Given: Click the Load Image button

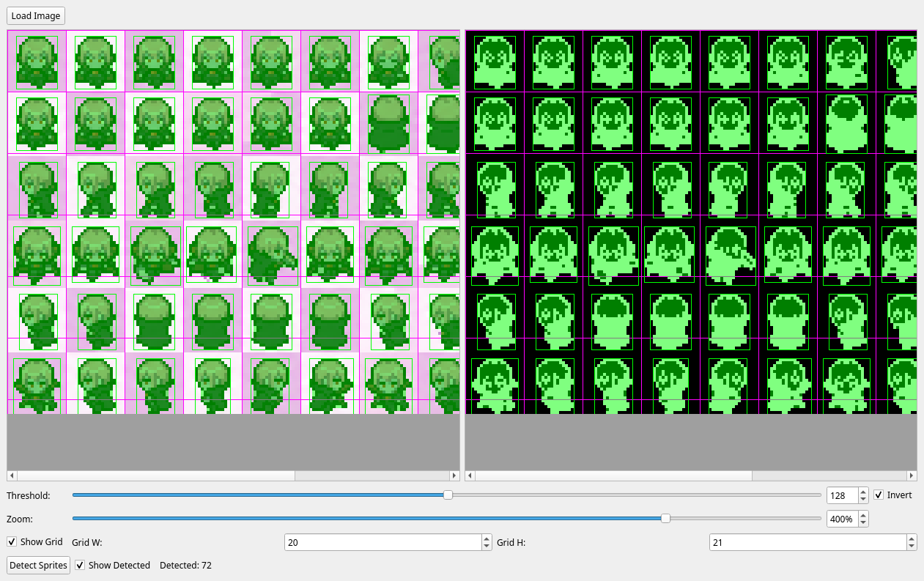Looking at the screenshot, I should tap(36, 15).
